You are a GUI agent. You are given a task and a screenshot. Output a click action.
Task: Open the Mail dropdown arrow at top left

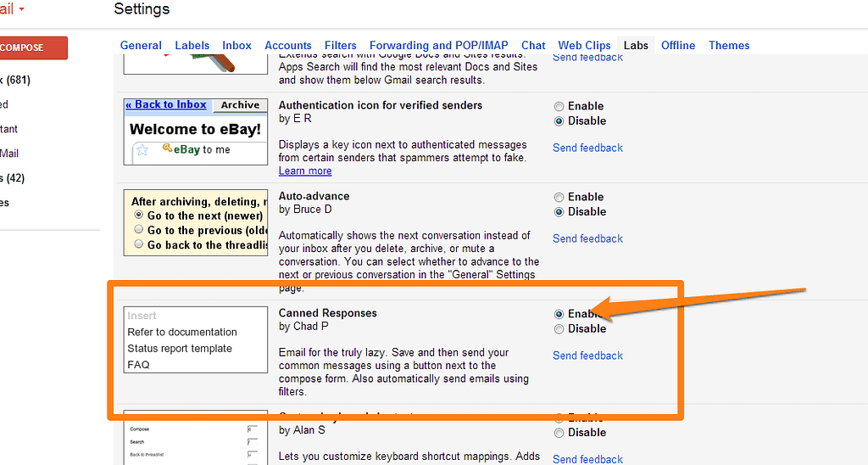pyautogui.click(x=21, y=9)
